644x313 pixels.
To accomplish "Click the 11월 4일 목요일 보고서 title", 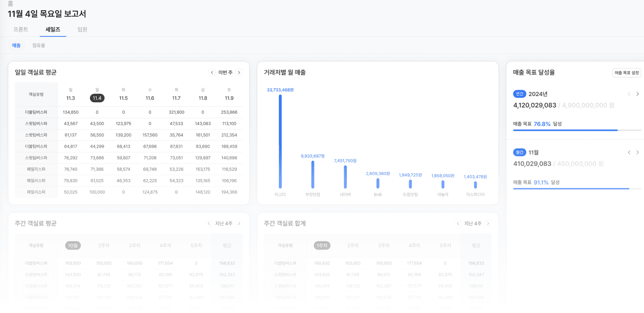I will pos(47,14).
